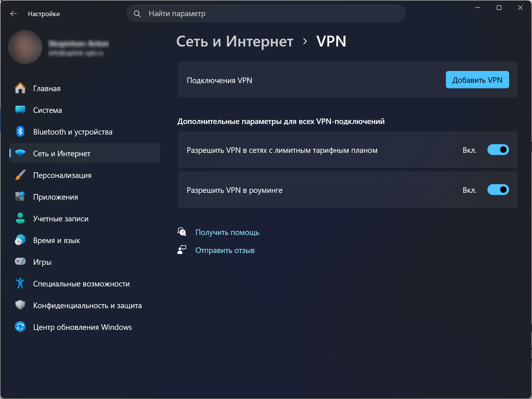
Task: Click the feedback person icon near Отправить отзыв
Action: coord(182,250)
